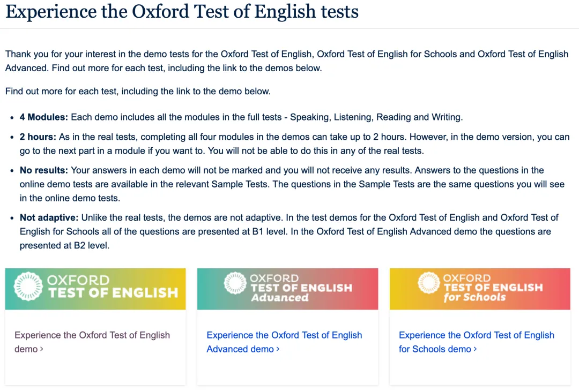Click the bold 'Not adaptive:' bullet label

49,217
